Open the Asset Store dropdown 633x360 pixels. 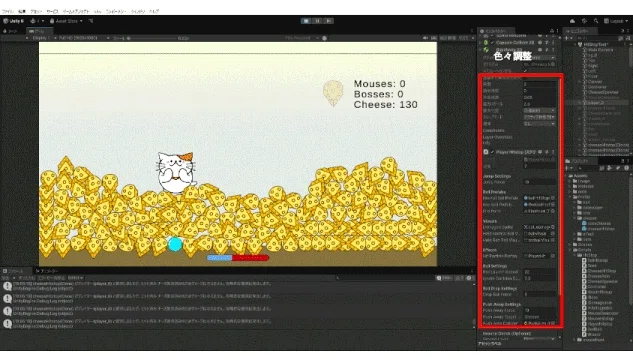pyautogui.click(x=67, y=21)
